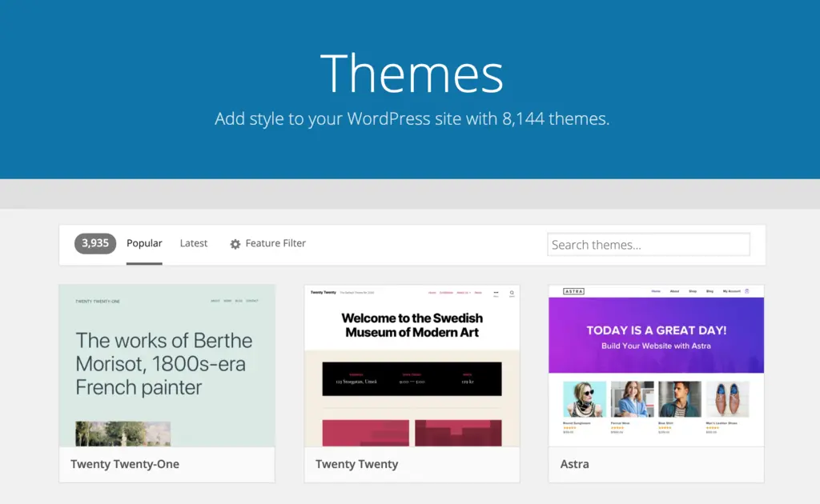Click the leather shoes product image in Astra

[727, 399]
